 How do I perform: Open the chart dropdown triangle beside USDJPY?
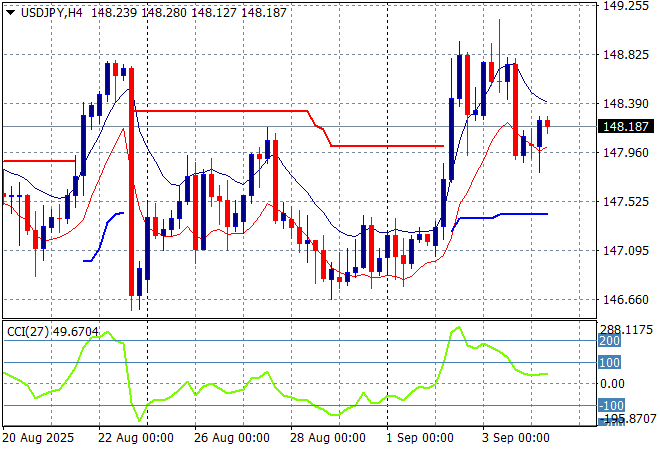click(11, 13)
